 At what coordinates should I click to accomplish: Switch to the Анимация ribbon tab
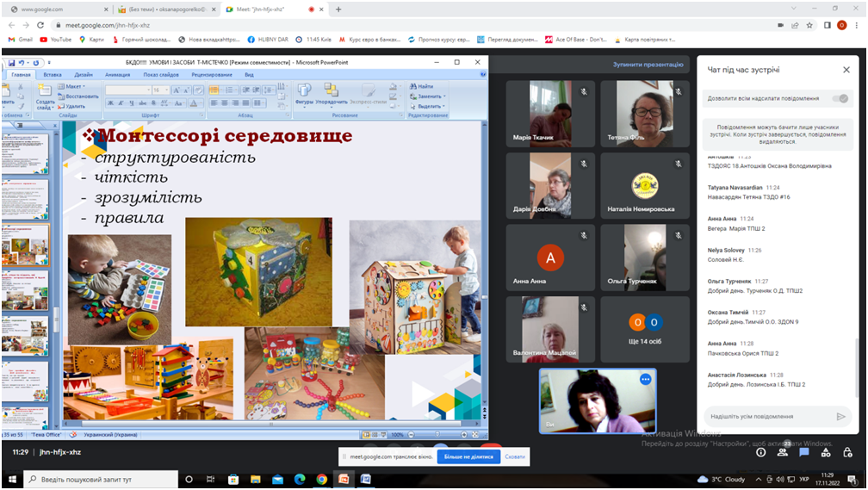(117, 75)
